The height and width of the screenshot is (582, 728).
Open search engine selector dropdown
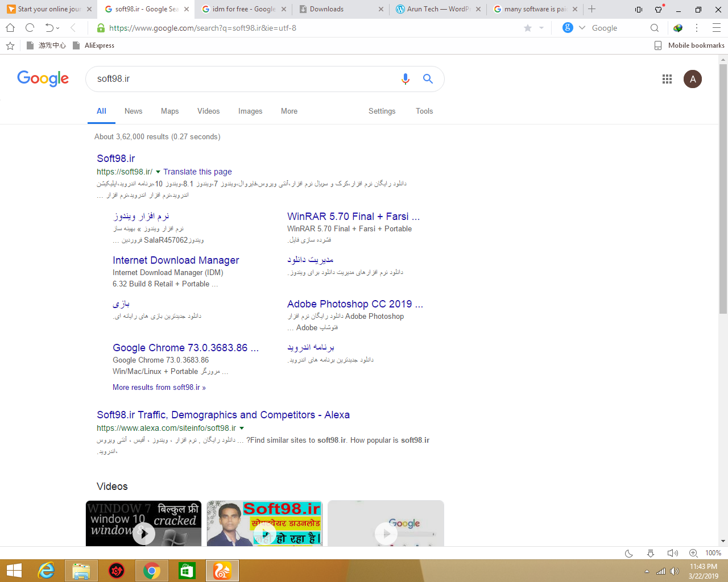pyautogui.click(x=582, y=28)
